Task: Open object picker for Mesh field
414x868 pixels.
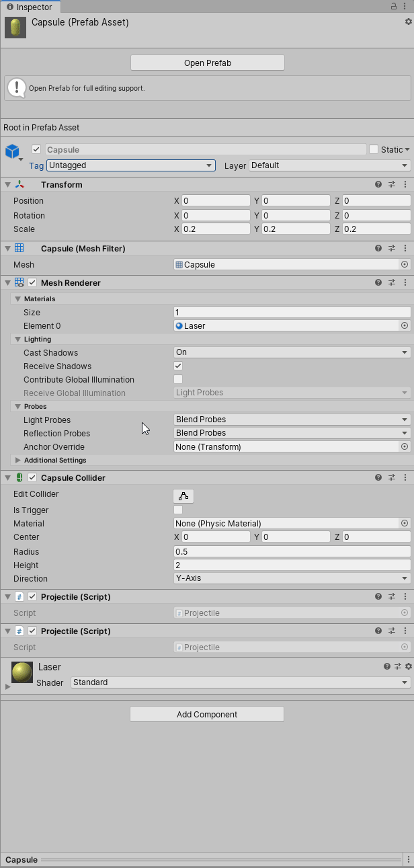Action: pyautogui.click(x=405, y=264)
